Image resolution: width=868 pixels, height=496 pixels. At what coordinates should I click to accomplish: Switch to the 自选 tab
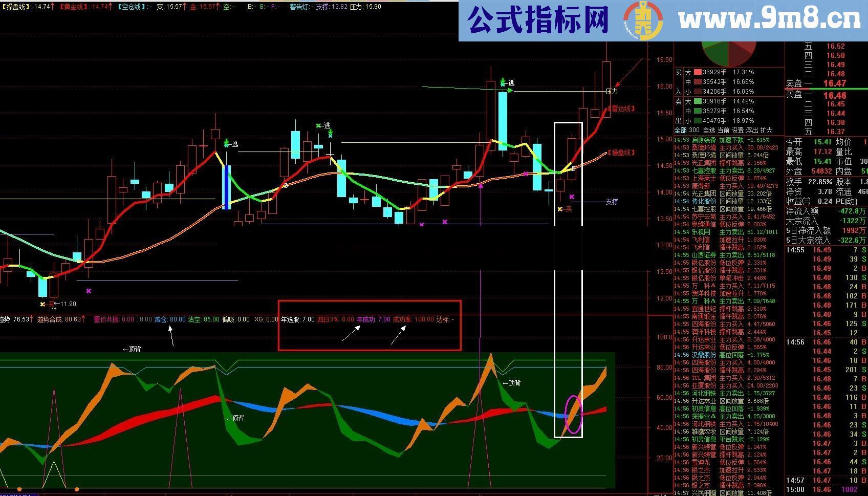pyautogui.click(x=709, y=131)
